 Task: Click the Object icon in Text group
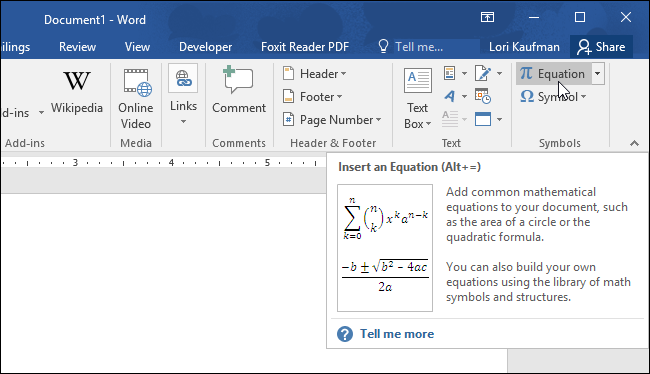(x=483, y=119)
